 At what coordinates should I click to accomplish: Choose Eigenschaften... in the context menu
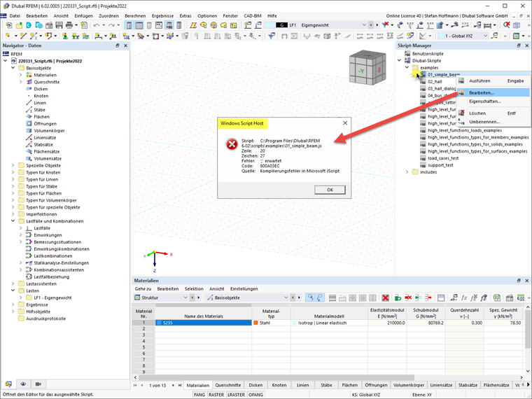(x=493, y=101)
